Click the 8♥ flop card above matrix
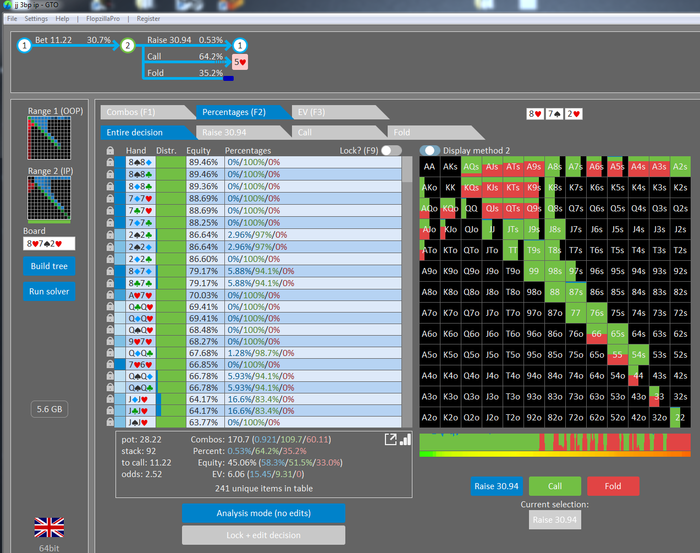The height and width of the screenshot is (553, 700). (535, 114)
